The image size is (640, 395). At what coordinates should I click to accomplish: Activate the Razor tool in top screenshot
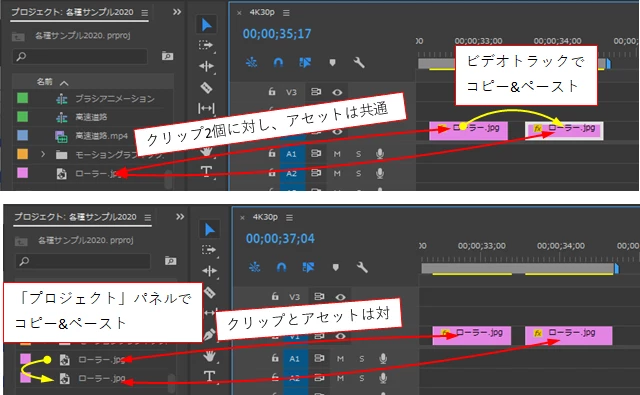click(206, 87)
